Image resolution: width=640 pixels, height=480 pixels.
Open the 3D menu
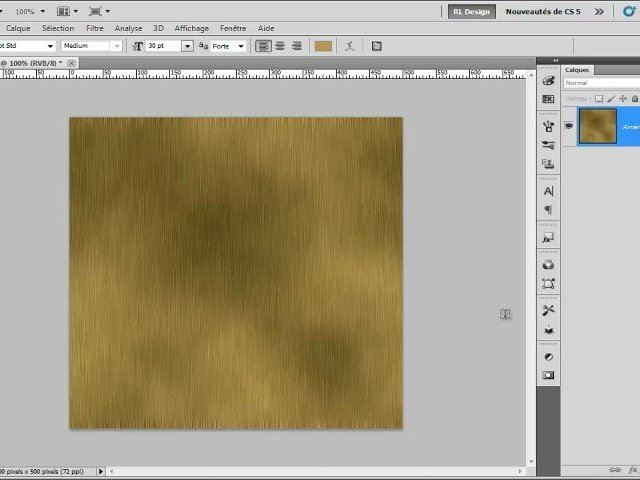pos(158,28)
